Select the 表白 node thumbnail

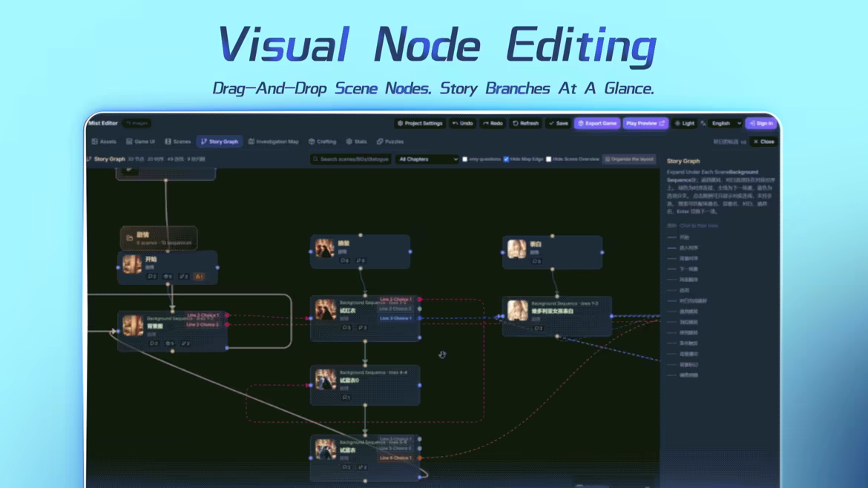point(517,249)
